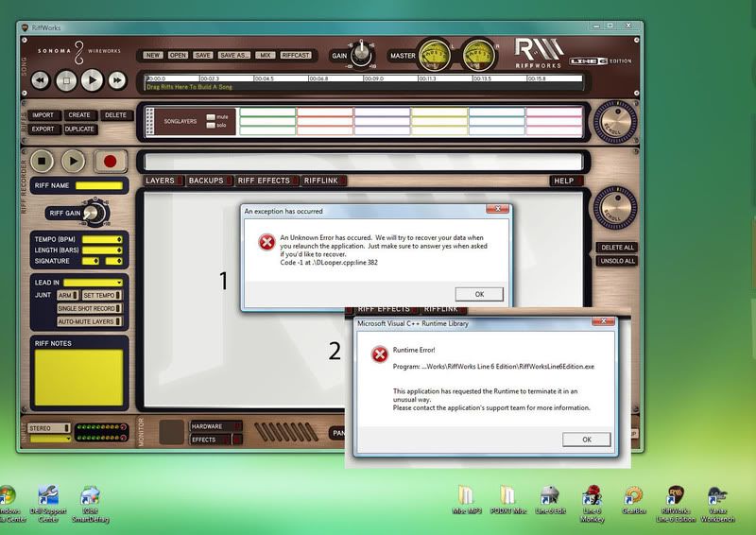Image resolution: width=756 pixels, height=535 pixels.
Task: Switch to the RIFF EFFECTS tab
Action: (x=266, y=181)
